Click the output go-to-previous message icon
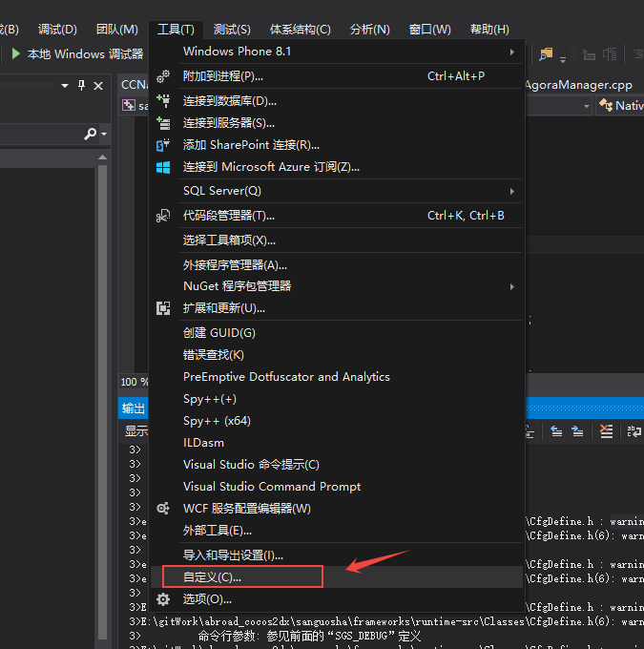This screenshot has width=644, height=649. coord(556,431)
